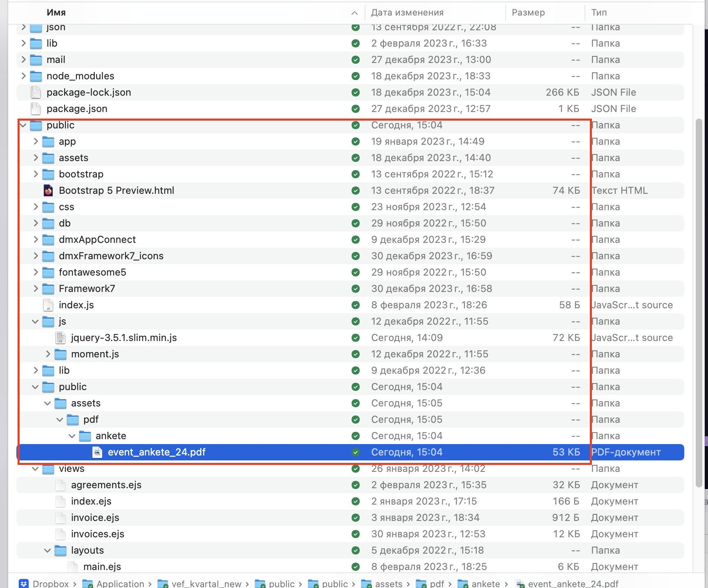Select the main.ejs file row
The width and height of the screenshot is (708, 588).
coord(350,567)
